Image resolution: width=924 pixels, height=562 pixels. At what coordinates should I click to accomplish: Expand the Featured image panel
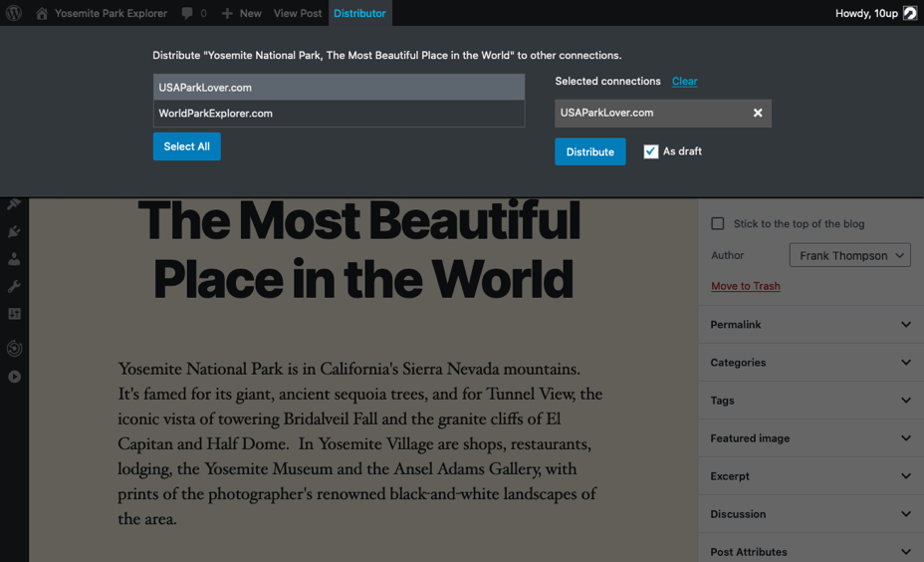pos(810,438)
